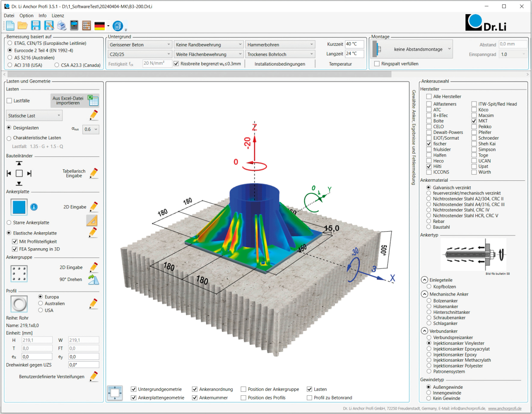Toggle Rissbreite begrenzt checkbox
This screenshot has width=532, height=414.
click(176, 63)
